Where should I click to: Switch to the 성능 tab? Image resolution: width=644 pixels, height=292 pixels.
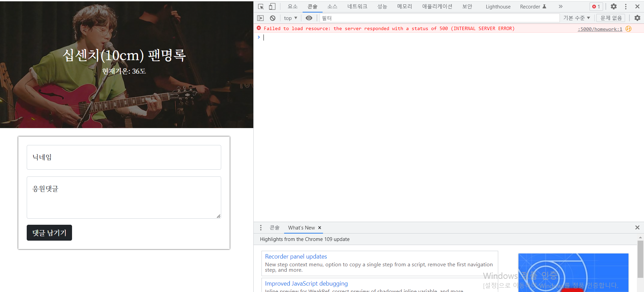pos(382,7)
